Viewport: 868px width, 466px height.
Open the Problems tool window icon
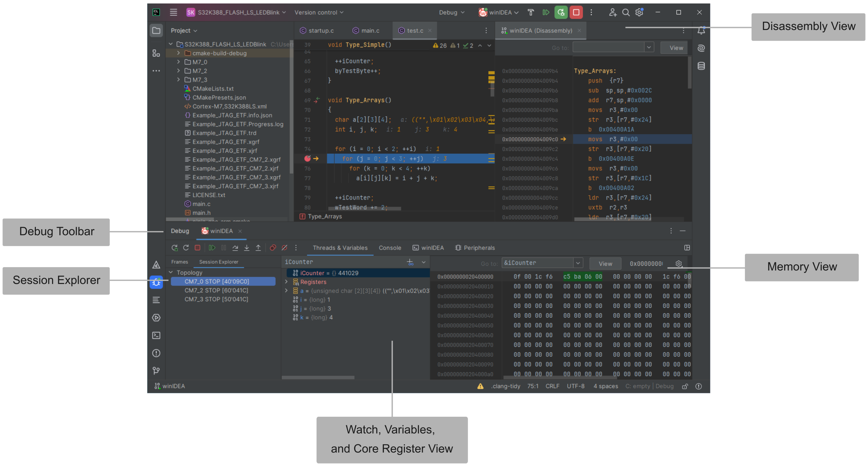coord(156,353)
